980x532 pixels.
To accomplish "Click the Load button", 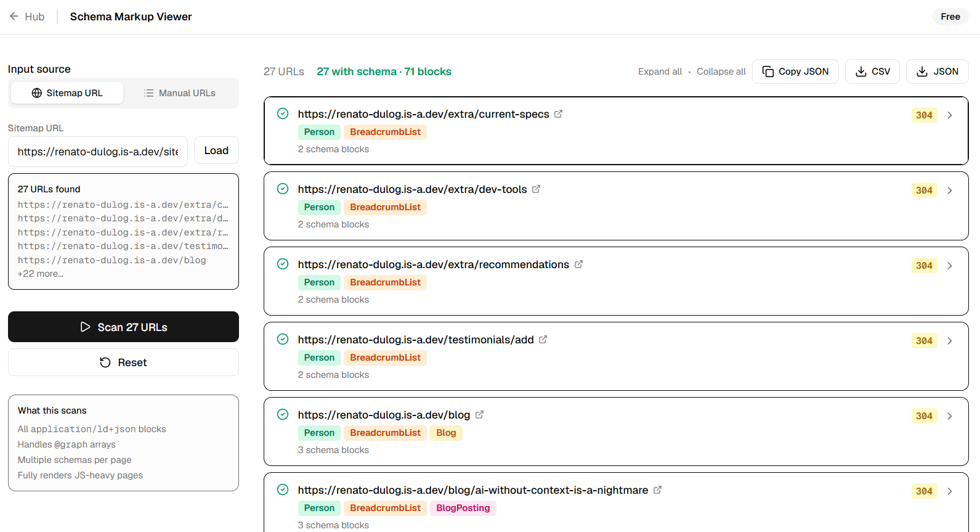I will (x=216, y=150).
